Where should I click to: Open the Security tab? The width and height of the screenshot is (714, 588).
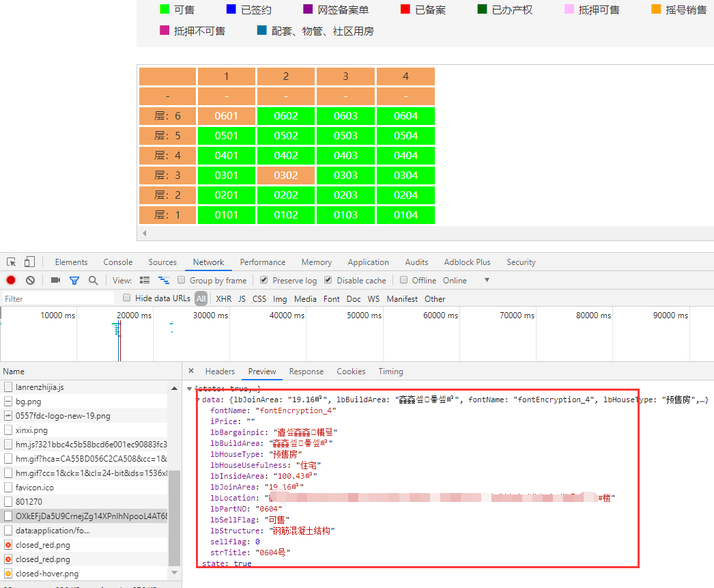(x=521, y=262)
